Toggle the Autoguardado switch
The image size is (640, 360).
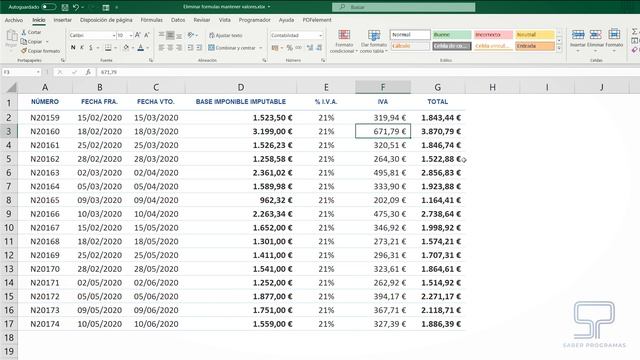point(49,7)
